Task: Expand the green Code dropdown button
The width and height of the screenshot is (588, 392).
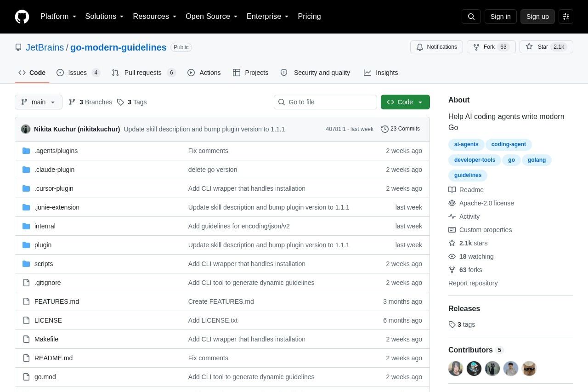Action: coord(405,102)
